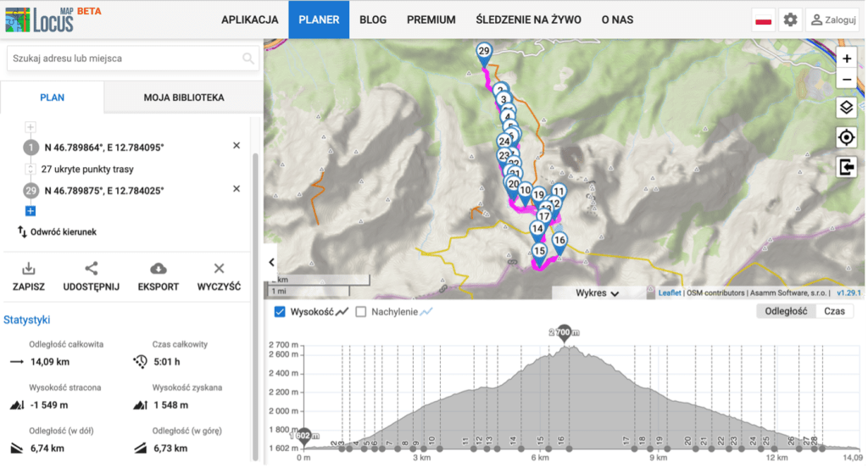The width and height of the screenshot is (868, 468).
Task: Expand 27 hidden route points
Action: coord(31,169)
